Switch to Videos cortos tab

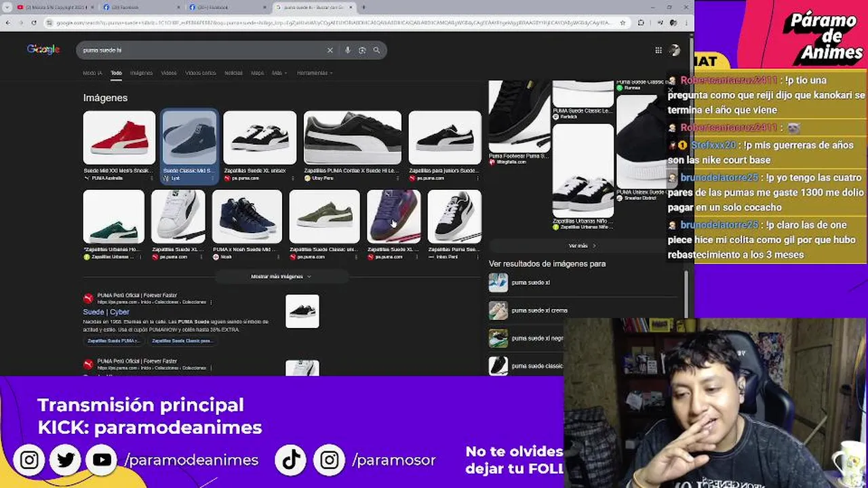click(x=200, y=73)
